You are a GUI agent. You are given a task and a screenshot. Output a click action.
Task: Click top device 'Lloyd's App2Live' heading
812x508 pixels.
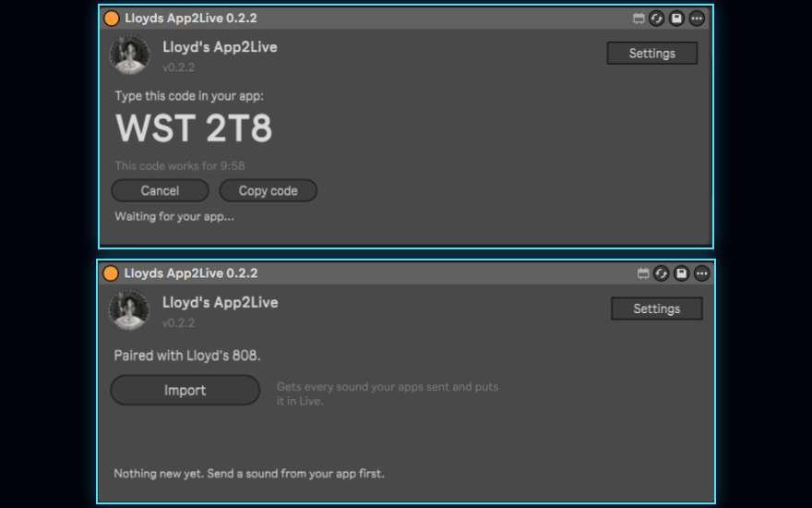(221, 47)
